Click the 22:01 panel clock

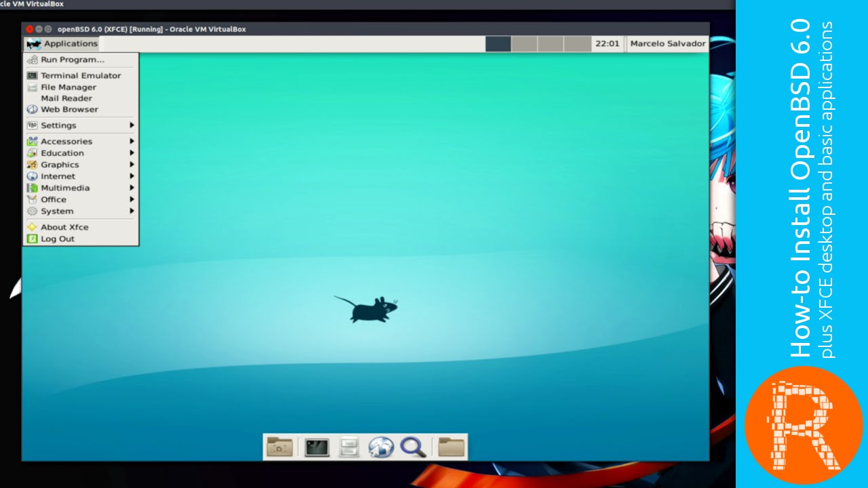point(608,43)
